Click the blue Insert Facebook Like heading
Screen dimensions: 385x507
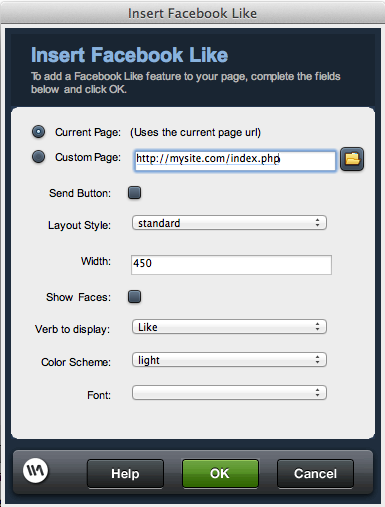(x=129, y=55)
